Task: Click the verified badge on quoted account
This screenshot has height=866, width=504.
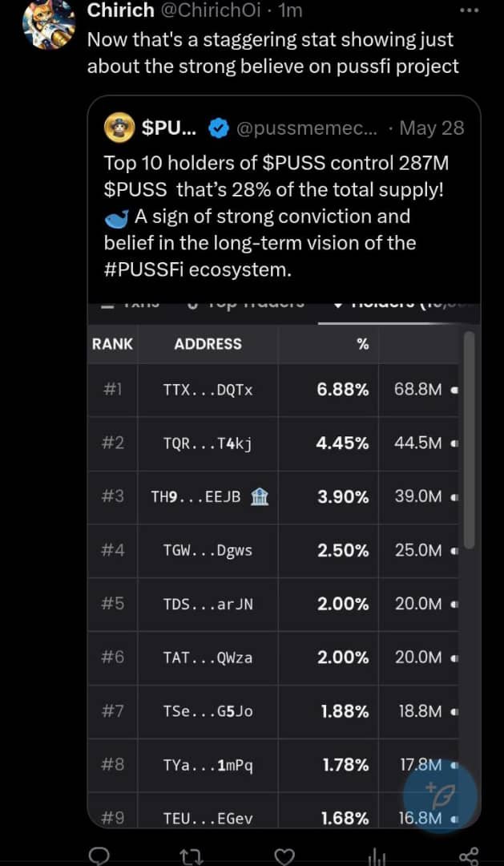Action: pos(220,128)
